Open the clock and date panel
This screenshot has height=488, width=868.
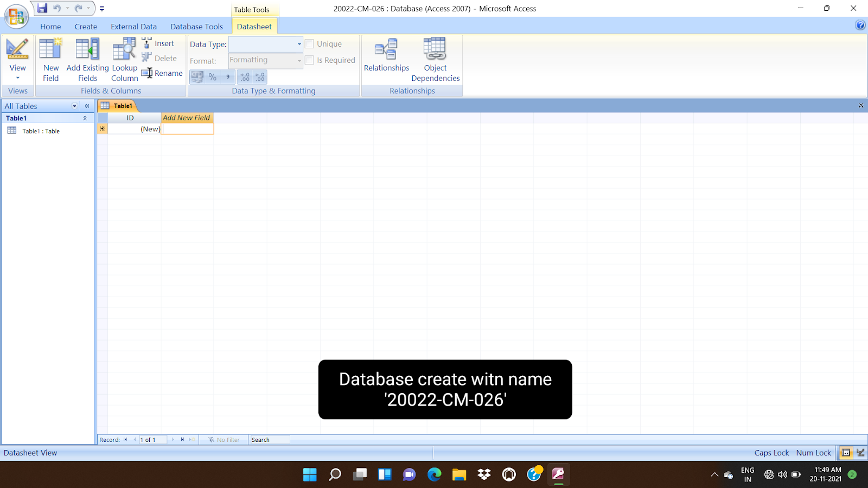pos(826,474)
